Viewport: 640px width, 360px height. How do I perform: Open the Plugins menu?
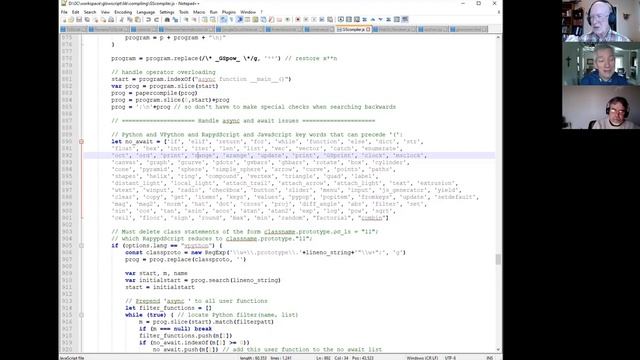(x=229, y=12)
